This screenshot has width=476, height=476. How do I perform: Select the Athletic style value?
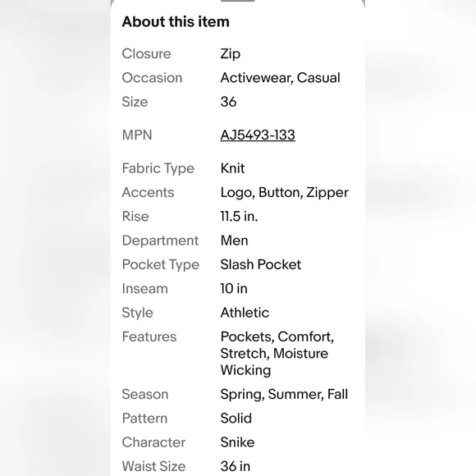[x=245, y=313]
